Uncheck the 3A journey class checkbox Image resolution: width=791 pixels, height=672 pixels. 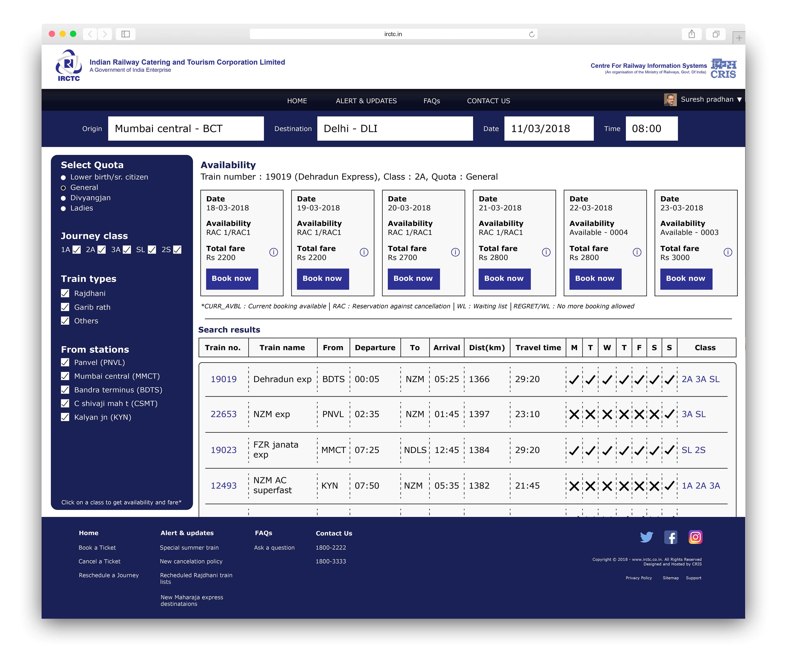coord(127,250)
